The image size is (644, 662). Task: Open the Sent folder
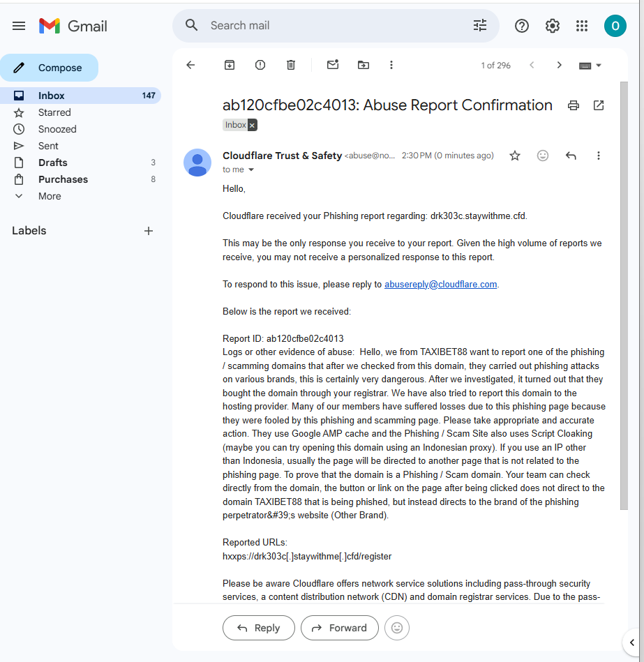click(80, 146)
